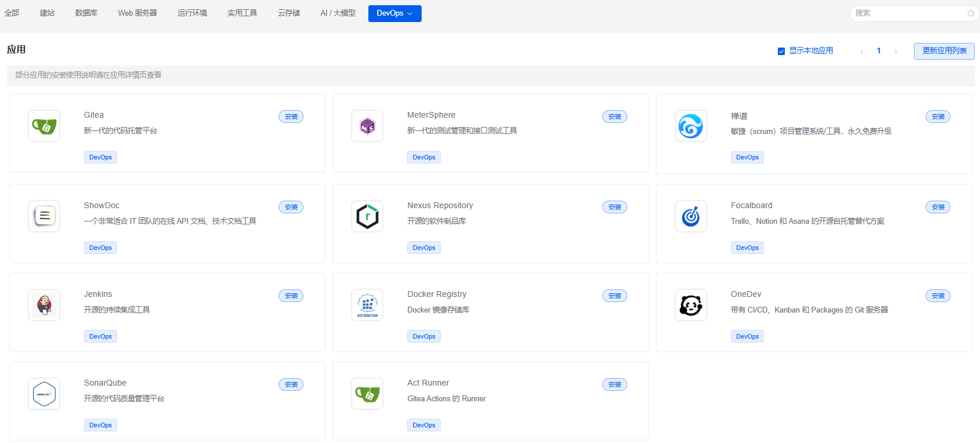Click the Gitea app icon
980x443 pixels.
click(x=44, y=126)
